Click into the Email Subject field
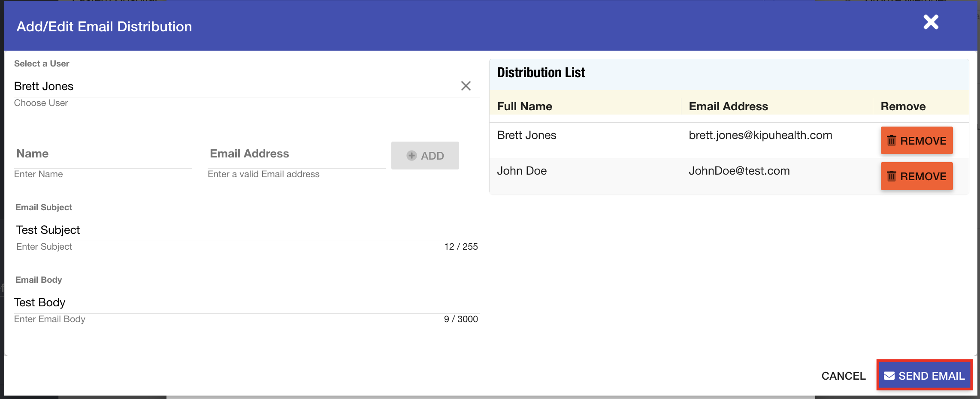 247,230
